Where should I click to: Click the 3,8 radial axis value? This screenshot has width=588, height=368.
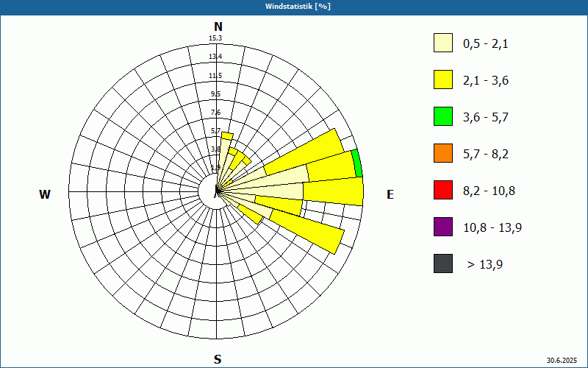(x=215, y=149)
